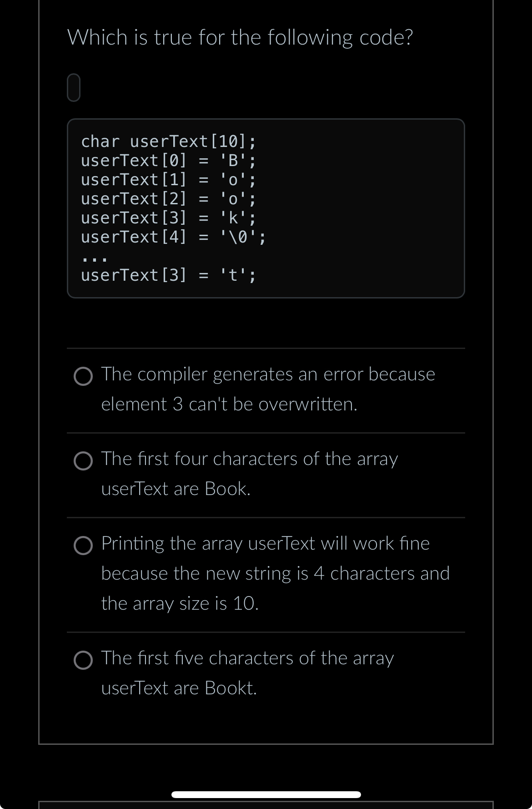Select the option saying first five characters are Bookt

pyautogui.click(x=84, y=661)
